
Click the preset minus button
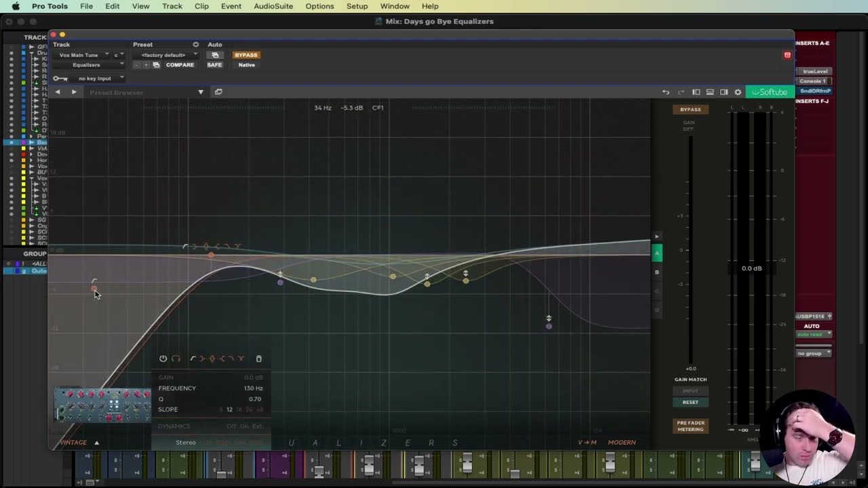click(x=136, y=65)
